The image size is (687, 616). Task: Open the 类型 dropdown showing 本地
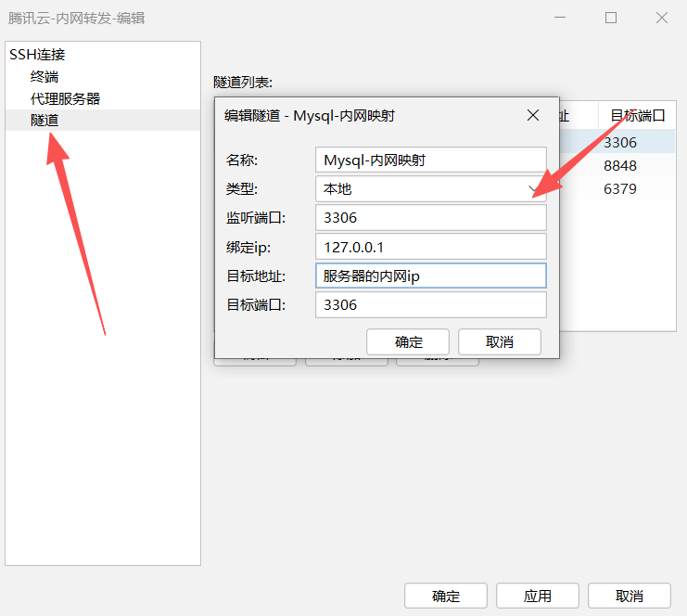[430, 189]
